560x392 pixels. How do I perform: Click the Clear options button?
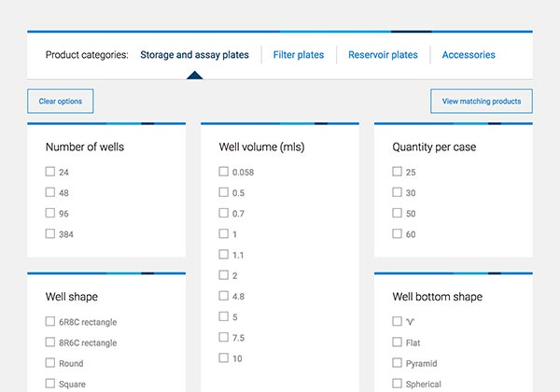pos(61,101)
